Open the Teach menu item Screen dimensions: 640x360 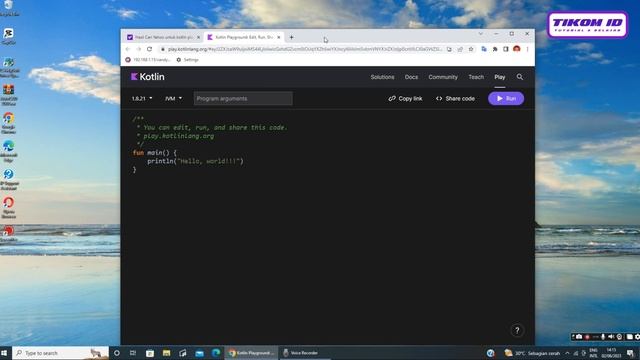point(476,77)
